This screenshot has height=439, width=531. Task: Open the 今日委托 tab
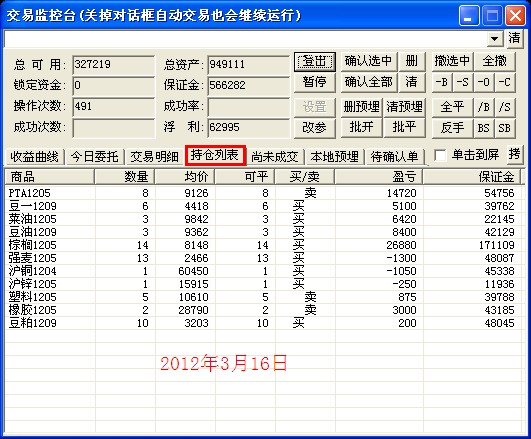click(x=94, y=156)
